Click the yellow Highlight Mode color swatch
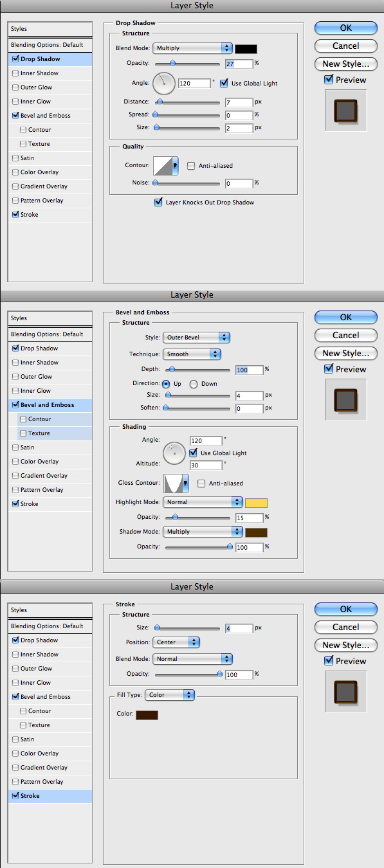 click(x=256, y=502)
